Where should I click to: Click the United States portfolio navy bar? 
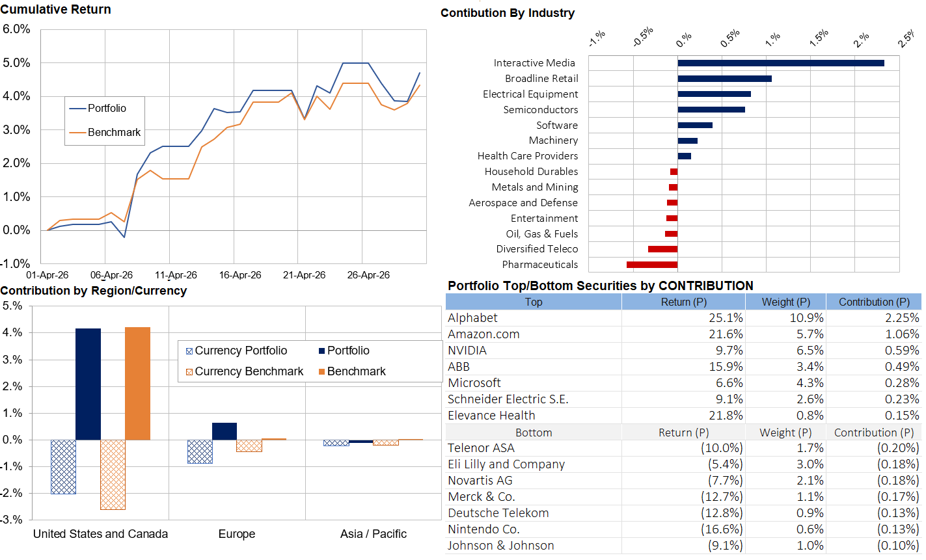(x=88, y=384)
